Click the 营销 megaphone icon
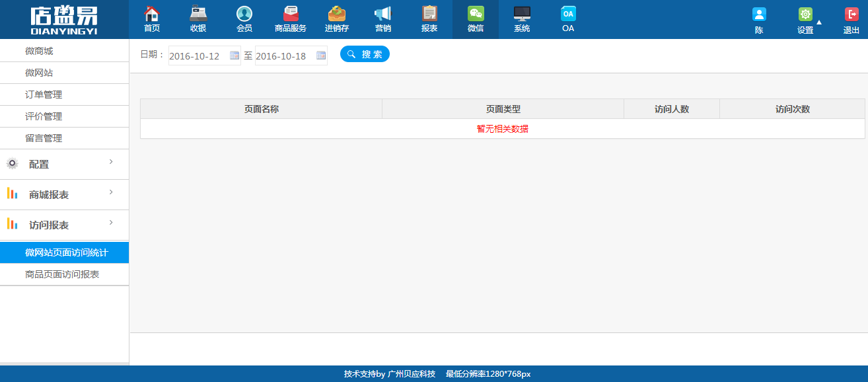This screenshot has height=382, width=868. coord(383,15)
